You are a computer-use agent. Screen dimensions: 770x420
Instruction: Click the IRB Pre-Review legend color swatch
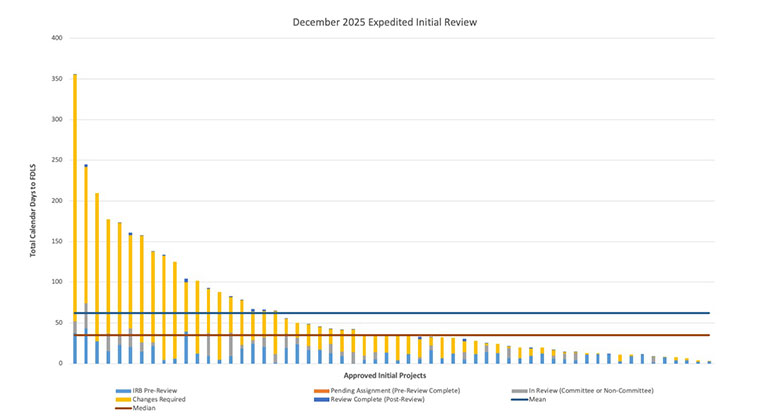pos(122,389)
